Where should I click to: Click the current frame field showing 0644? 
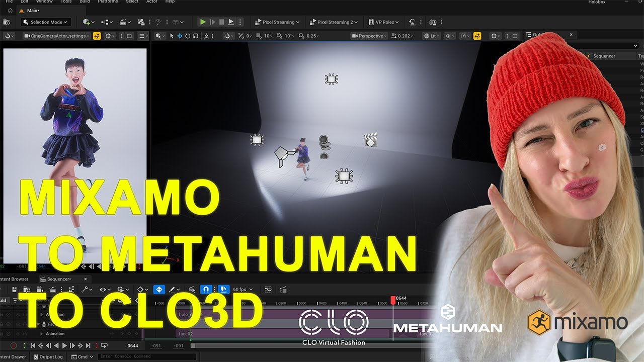pyautogui.click(x=132, y=346)
